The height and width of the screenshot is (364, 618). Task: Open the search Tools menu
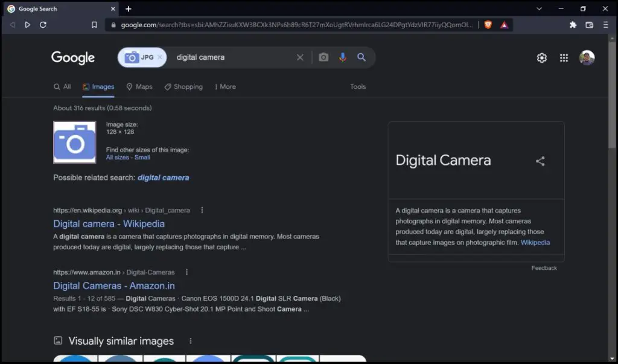tap(358, 87)
